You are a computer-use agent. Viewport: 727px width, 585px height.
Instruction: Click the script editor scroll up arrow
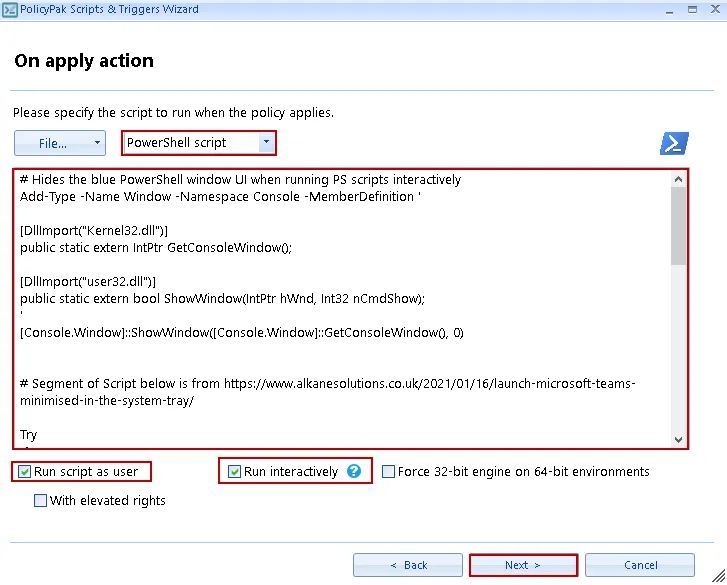(x=680, y=179)
